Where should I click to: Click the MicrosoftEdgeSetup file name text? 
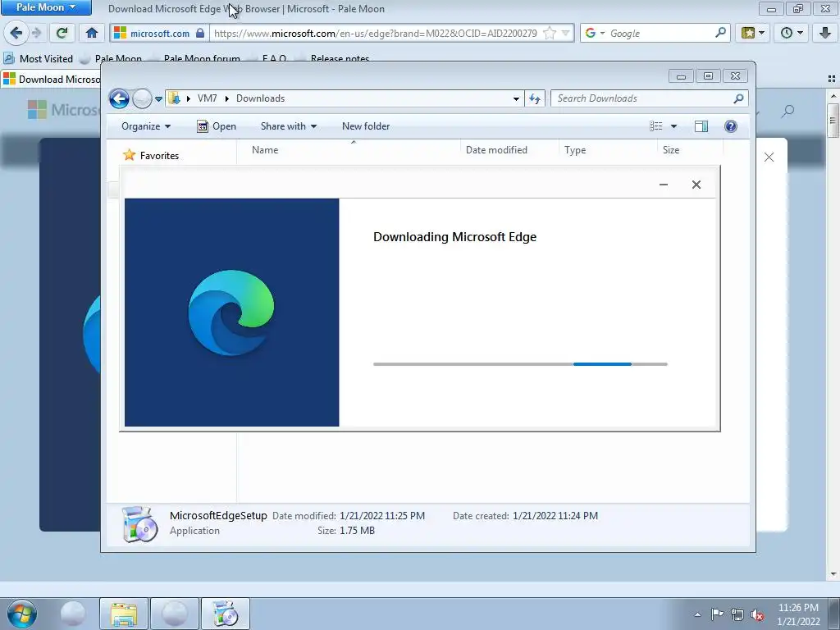tap(218, 516)
